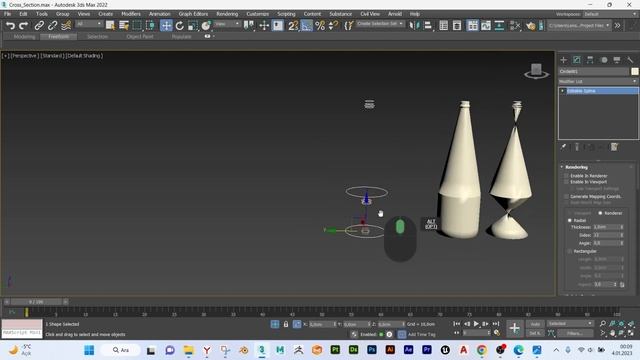The width and height of the screenshot is (640, 360).
Task: Activate Select and Move tool
Action: coord(166,26)
